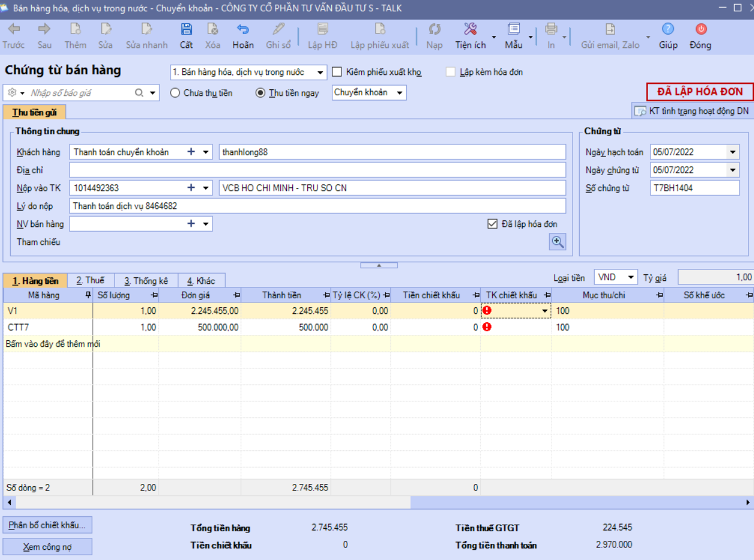Switch to the 1. Hàng tiền tab
Viewport: 754px width, 560px height.
point(36,280)
